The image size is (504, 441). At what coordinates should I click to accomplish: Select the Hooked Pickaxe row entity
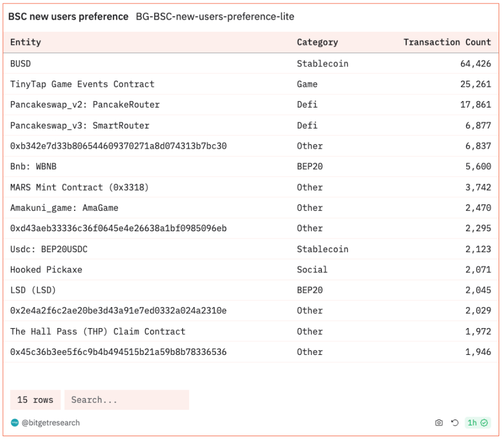pyautogui.click(x=47, y=269)
